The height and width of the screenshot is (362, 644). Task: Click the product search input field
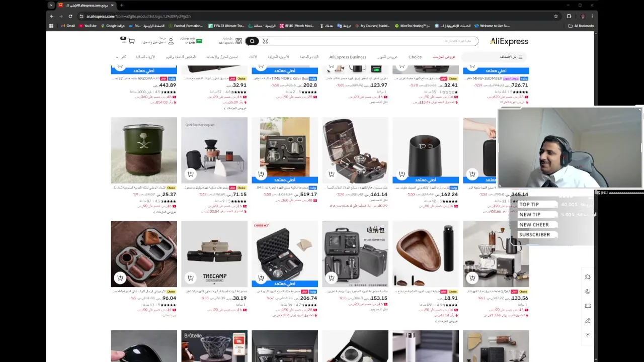tap(372, 41)
